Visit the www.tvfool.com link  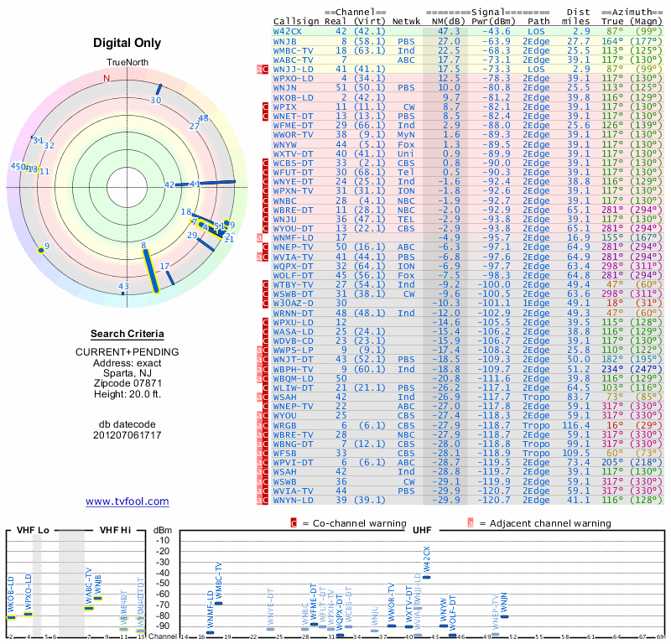(x=127, y=501)
